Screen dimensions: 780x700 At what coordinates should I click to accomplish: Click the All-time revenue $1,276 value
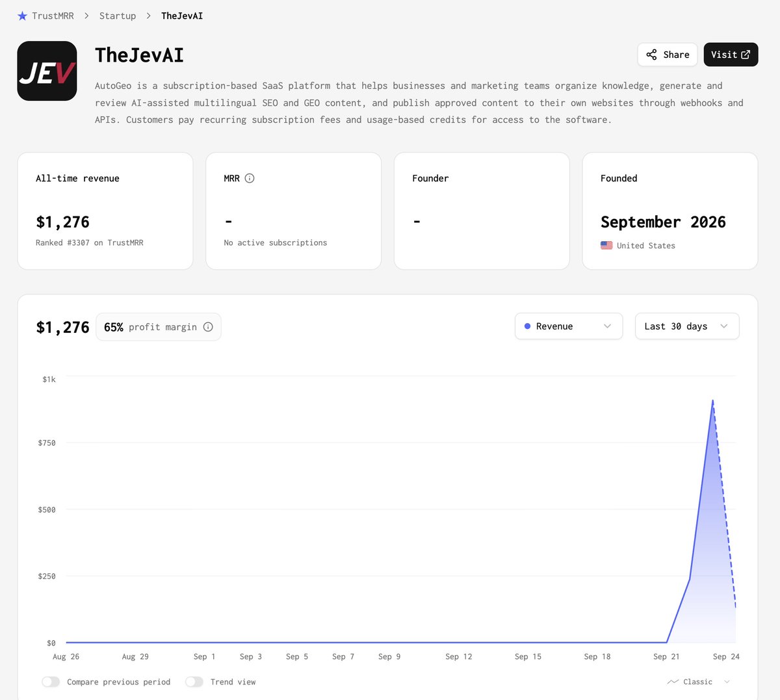tap(62, 222)
